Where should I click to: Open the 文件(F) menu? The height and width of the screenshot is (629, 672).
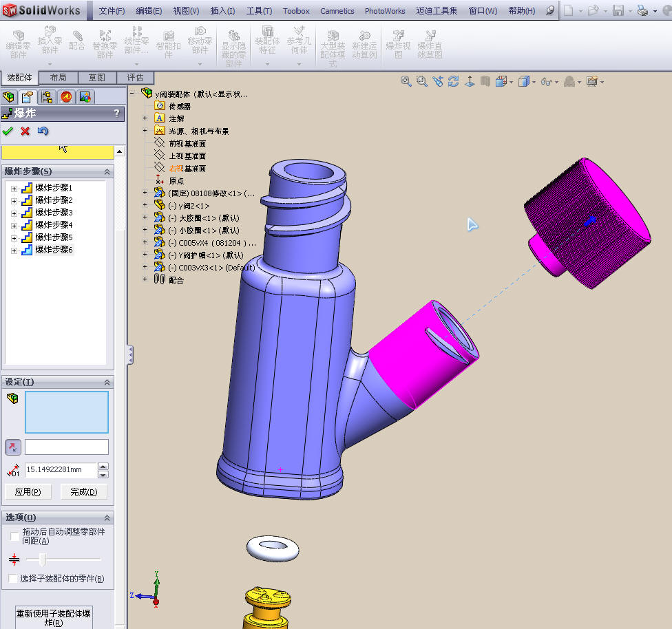point(112,11)
